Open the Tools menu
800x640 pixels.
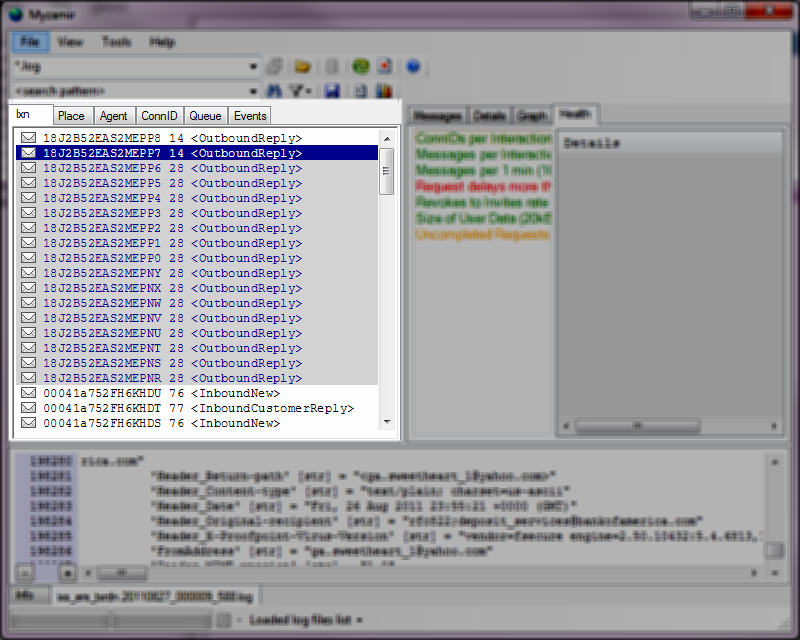[116, 42]
